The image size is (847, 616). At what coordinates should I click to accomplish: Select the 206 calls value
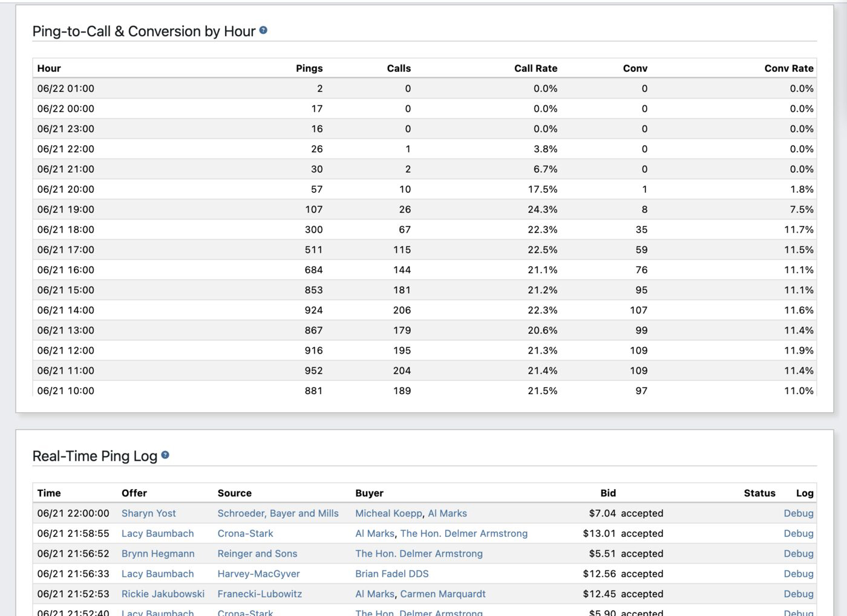point(402,310)
